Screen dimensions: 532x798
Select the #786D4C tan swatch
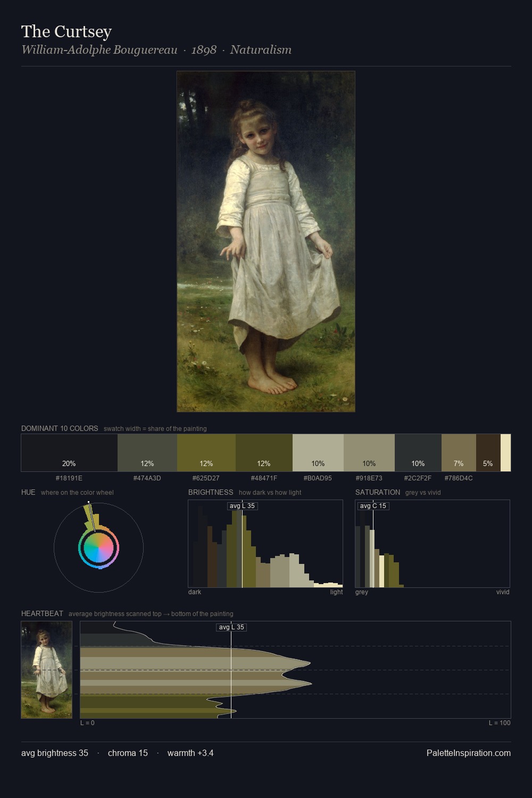(459, 453)
